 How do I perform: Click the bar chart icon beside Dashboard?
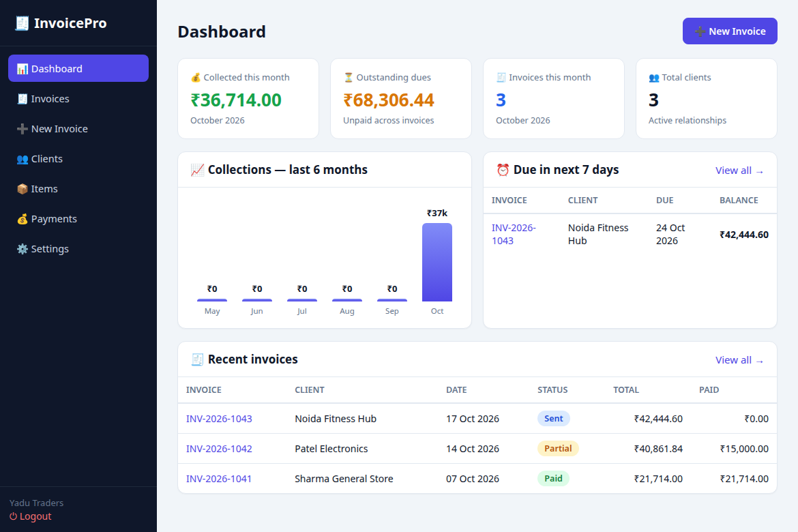[x=23, y=69]
